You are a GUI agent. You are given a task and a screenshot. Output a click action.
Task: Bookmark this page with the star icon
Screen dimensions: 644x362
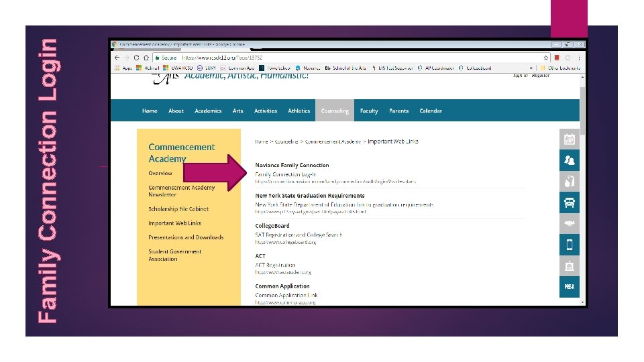tap(546, 58)
